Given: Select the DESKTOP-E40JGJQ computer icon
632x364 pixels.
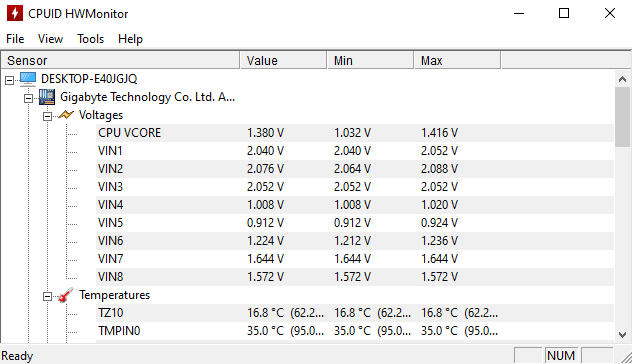Looking at the screenshot, I should point(28,79).
